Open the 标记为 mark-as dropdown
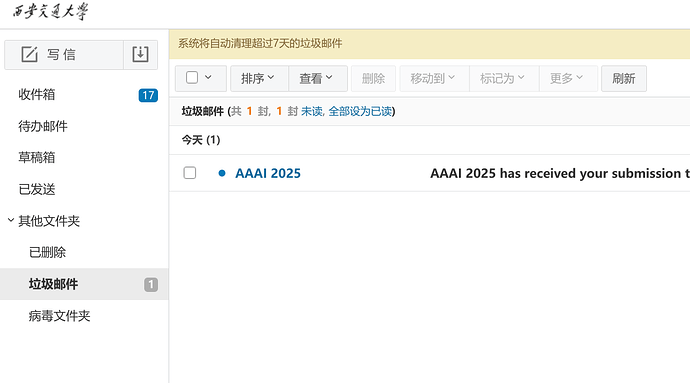This screenshot has height=383, width=690. click(504, 78)
